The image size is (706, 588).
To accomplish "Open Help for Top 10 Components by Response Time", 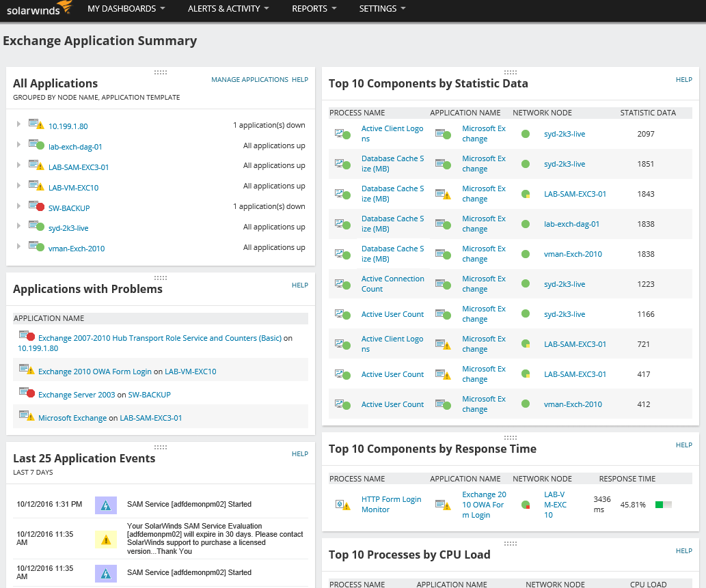I will [x=684, y=445].
